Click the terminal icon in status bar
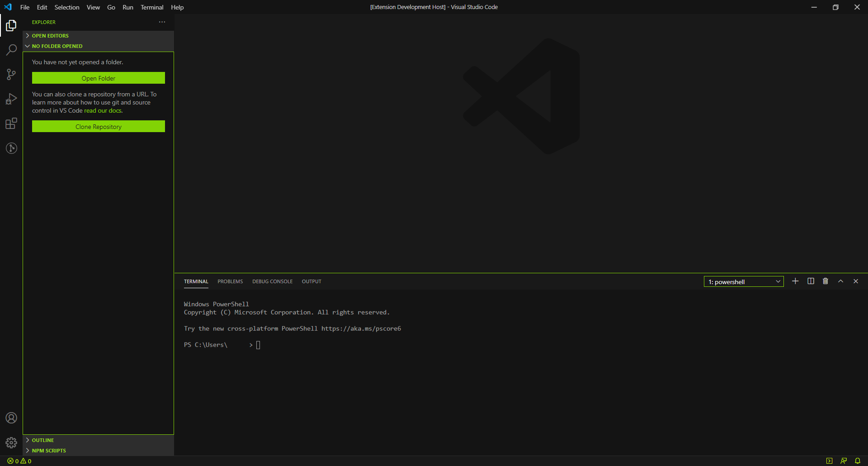The width and height of the screenshot is (868, 466). (x=829, y=461)
